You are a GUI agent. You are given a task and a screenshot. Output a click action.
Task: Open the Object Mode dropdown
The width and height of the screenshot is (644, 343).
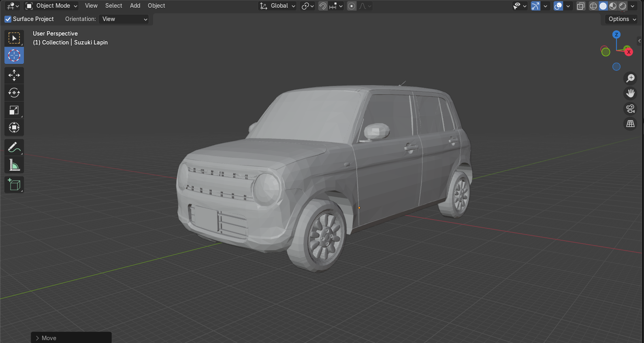(x=51, y=6)
